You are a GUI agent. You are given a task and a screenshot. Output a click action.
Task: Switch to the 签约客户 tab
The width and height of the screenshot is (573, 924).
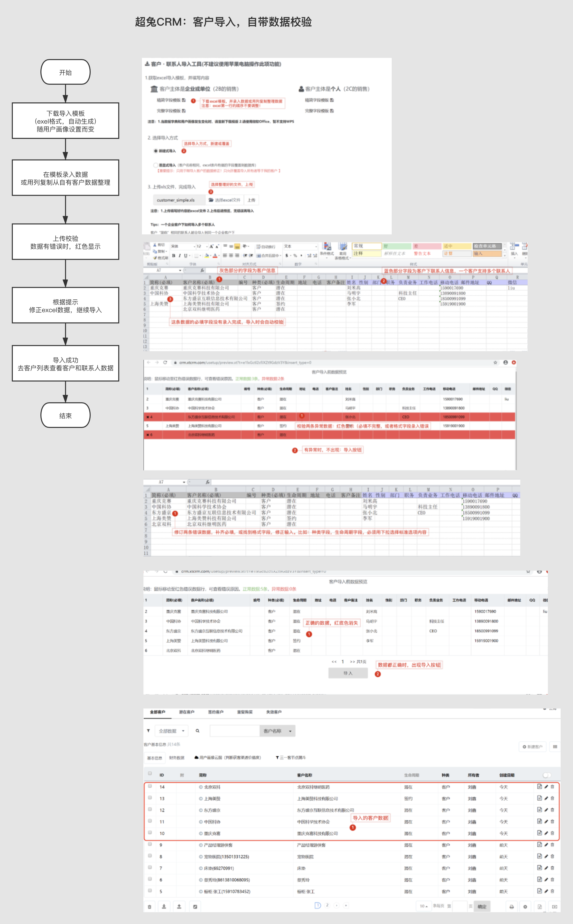coord(216,712)
